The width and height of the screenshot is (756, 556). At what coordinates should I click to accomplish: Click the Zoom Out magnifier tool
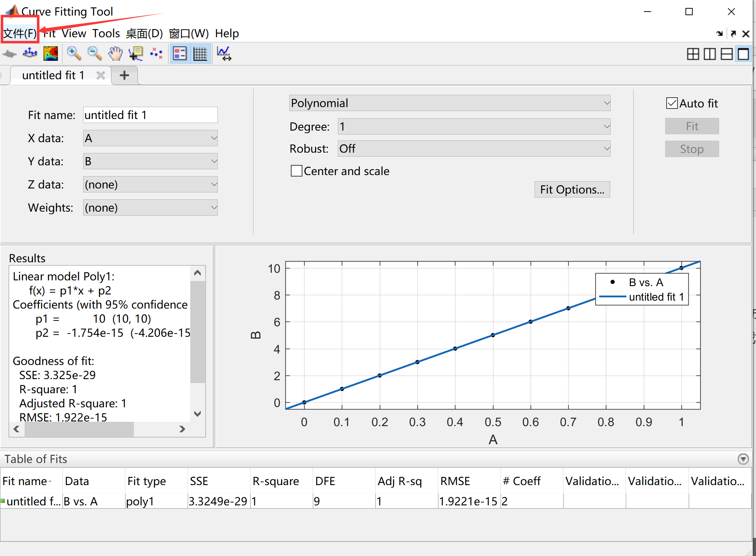coord(94,54)
